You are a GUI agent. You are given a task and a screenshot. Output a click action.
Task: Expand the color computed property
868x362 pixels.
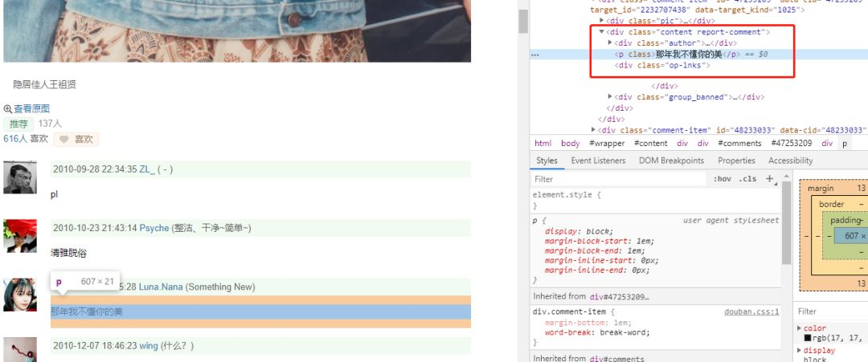click(799, 327)
